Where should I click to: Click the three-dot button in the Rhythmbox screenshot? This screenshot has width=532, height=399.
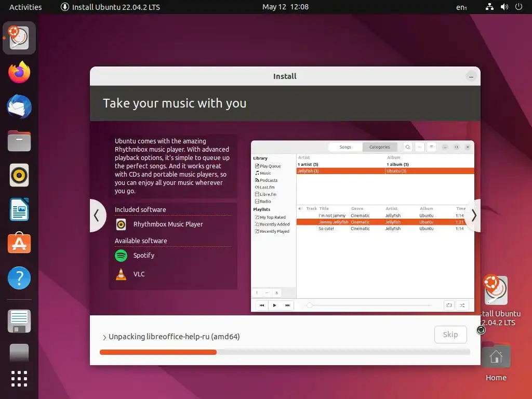tap(419, 147)
